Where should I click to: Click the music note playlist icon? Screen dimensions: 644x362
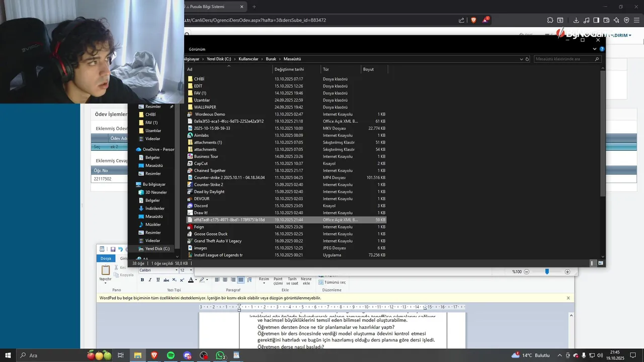(x=587, y=20)
